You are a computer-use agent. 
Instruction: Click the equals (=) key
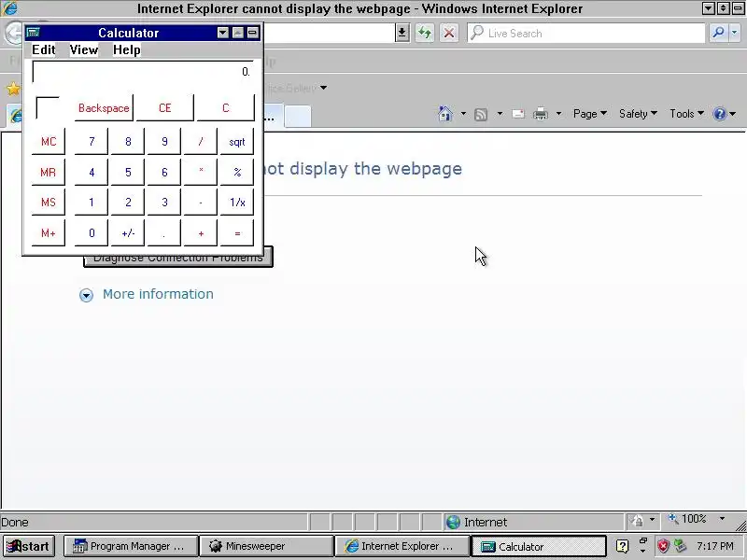(237, 232)
